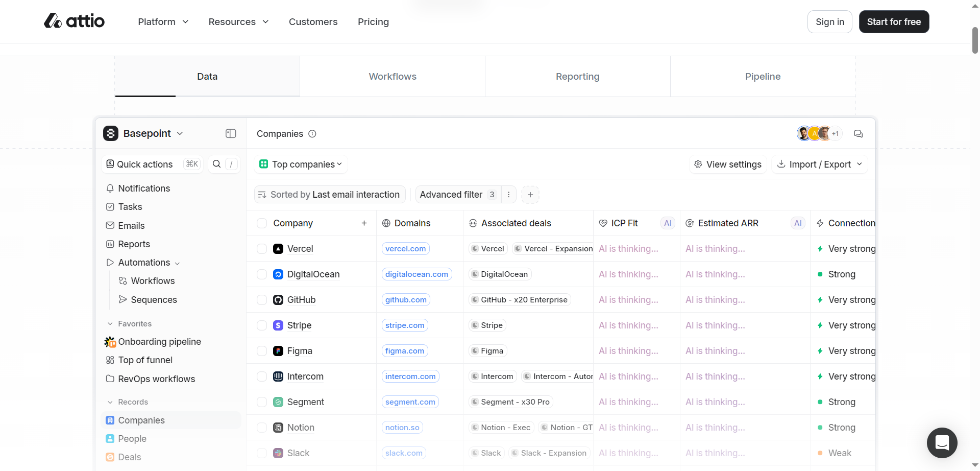Expand the Top companies view selector

pyautogui.click(x=301, y=164)
